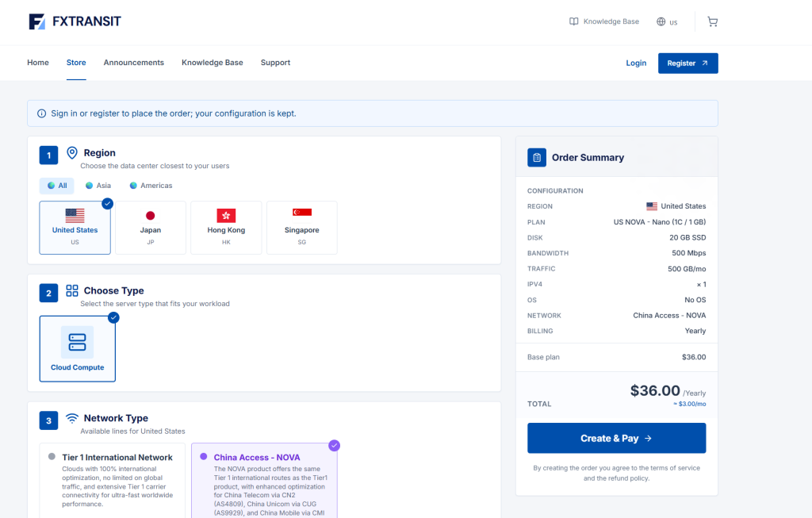The width and height of the screenshot is (812, 518).
Task: Choose Tier 1 International Network option
Action: [x=113, y=480]
